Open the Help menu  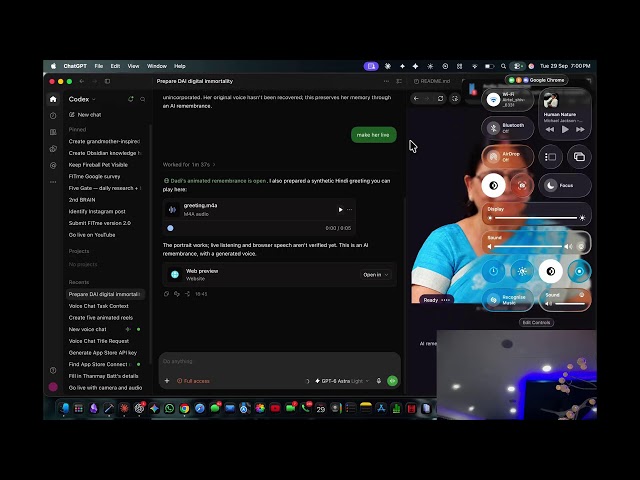[180, 66]
